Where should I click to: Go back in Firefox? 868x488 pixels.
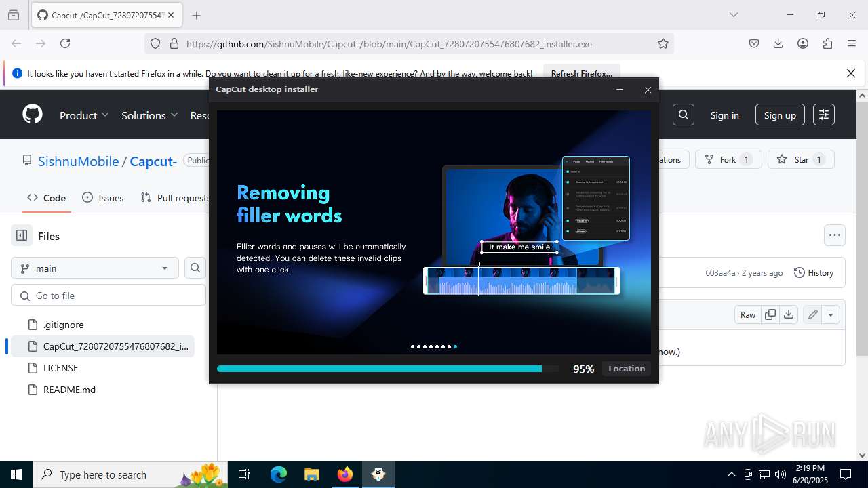(16, 43)
